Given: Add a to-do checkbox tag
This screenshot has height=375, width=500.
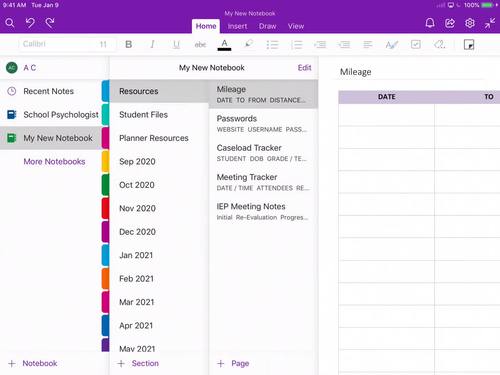Looking at the screenshot, I should [x=416, y=44].
